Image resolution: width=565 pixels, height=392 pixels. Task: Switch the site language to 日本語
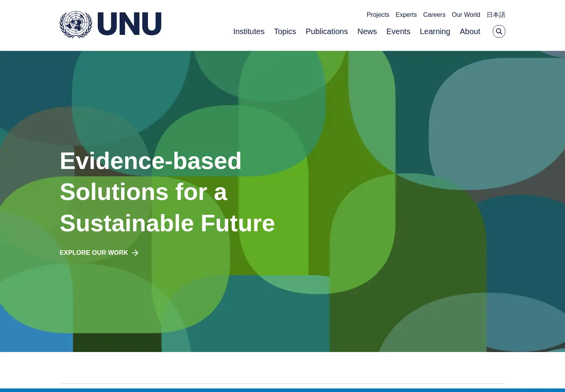[496, 15]
